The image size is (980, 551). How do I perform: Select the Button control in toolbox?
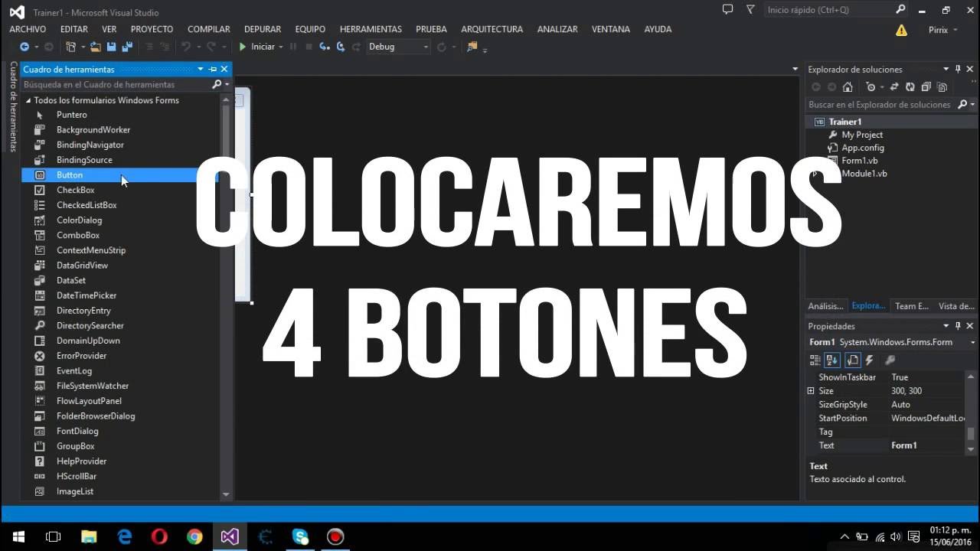pos(120,175)
